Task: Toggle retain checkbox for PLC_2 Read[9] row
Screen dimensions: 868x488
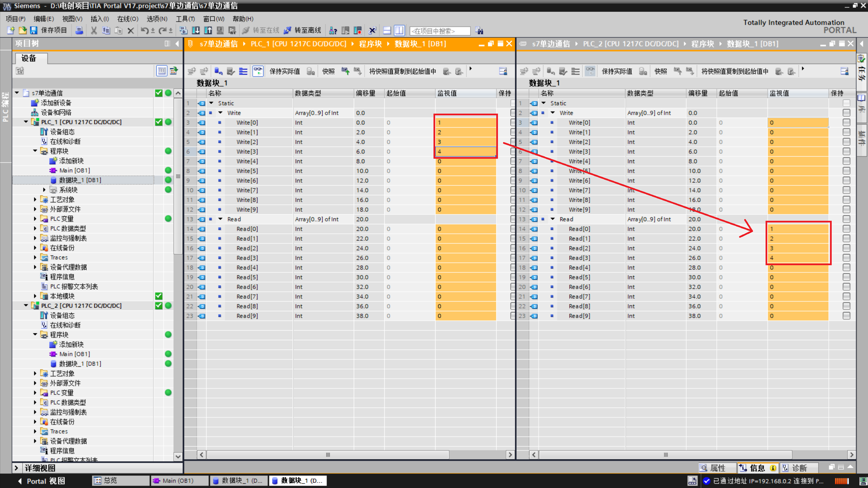Action: point(846,316)
